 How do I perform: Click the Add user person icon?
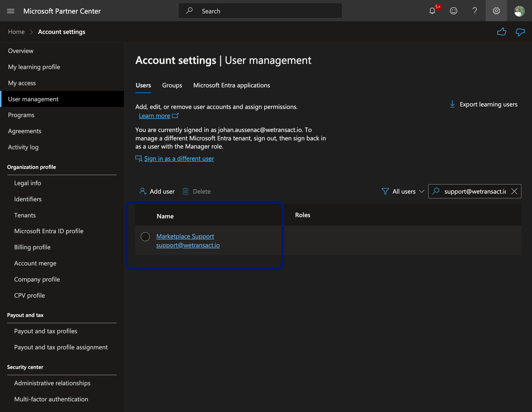(143, 191)
